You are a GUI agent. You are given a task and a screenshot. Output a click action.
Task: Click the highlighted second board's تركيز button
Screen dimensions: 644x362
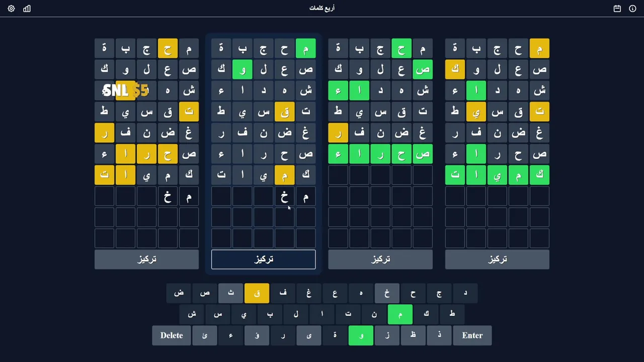(263, 259)
